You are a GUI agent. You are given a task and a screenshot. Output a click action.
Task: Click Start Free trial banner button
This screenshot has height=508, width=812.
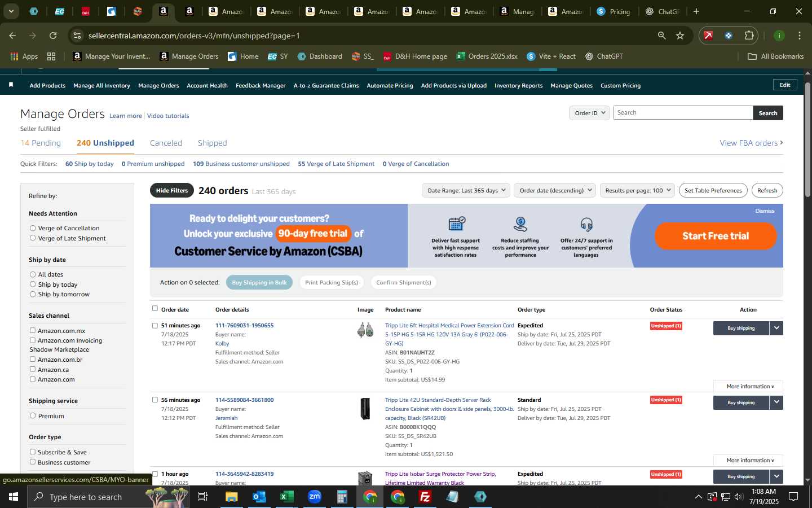coord(716,236)
